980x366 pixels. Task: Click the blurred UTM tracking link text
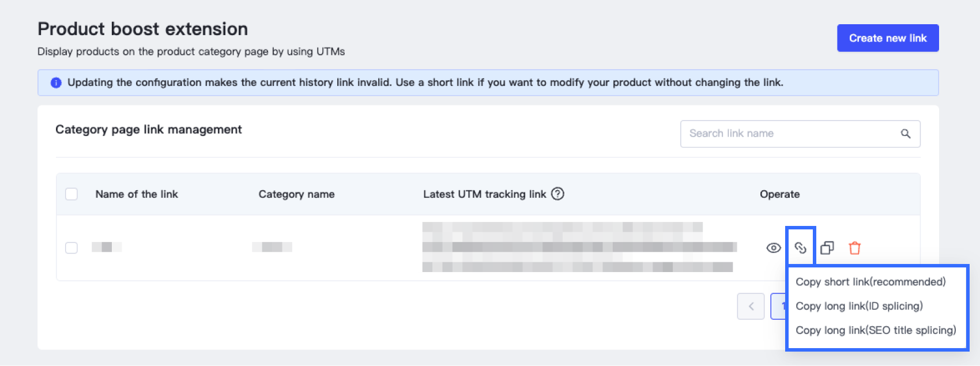click(579, 247)
